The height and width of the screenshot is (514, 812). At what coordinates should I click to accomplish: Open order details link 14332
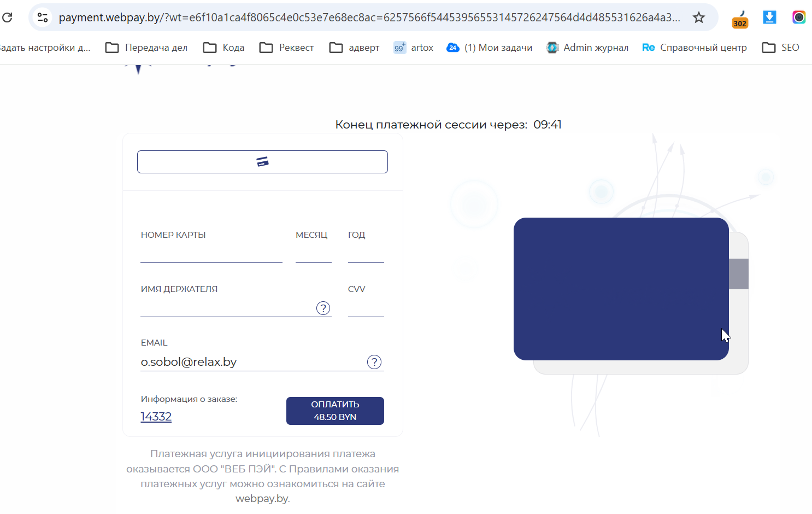156,417
